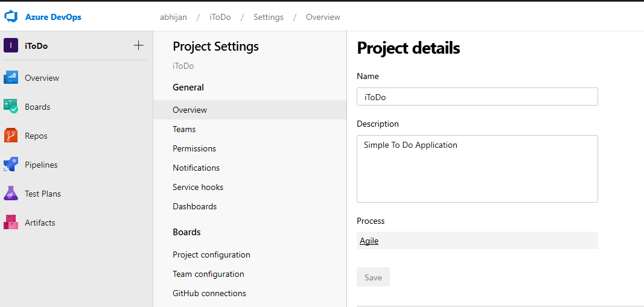Click the iToDo project name in sidebar
This screenshot has width=644, height=307.
(x=36, y=46)
